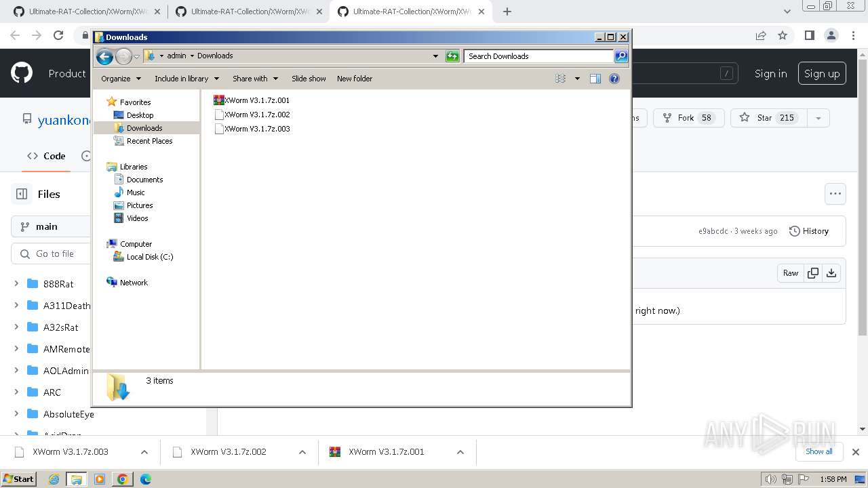Fork the repository
The height and width of the screenshot is (488, 868).
coord(688,118)
